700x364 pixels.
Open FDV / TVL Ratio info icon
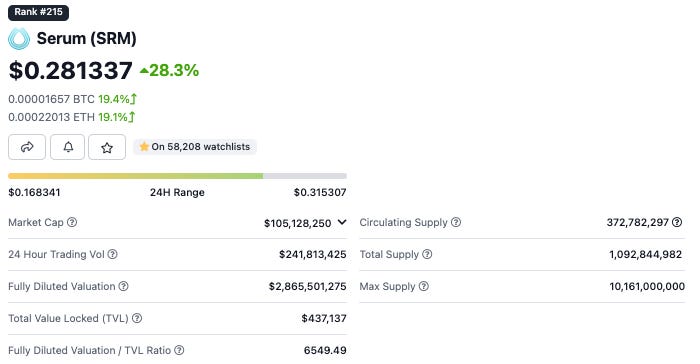[x=179, y=350]
